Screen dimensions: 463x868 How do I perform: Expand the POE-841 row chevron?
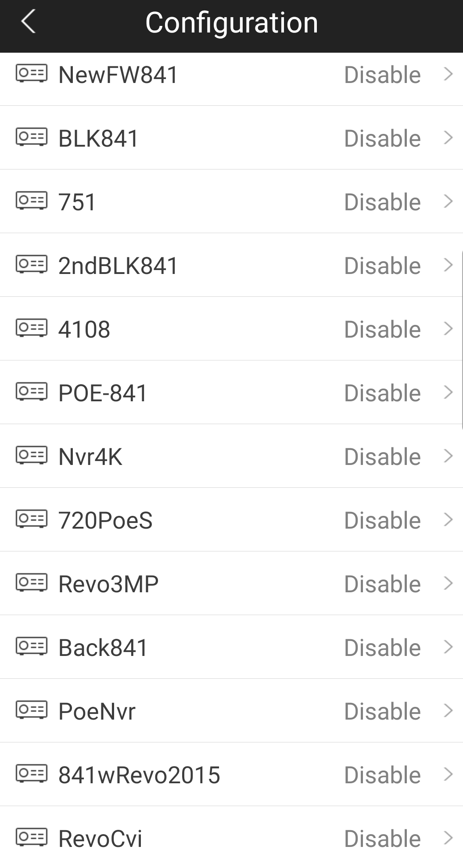[x=448, y=393]
